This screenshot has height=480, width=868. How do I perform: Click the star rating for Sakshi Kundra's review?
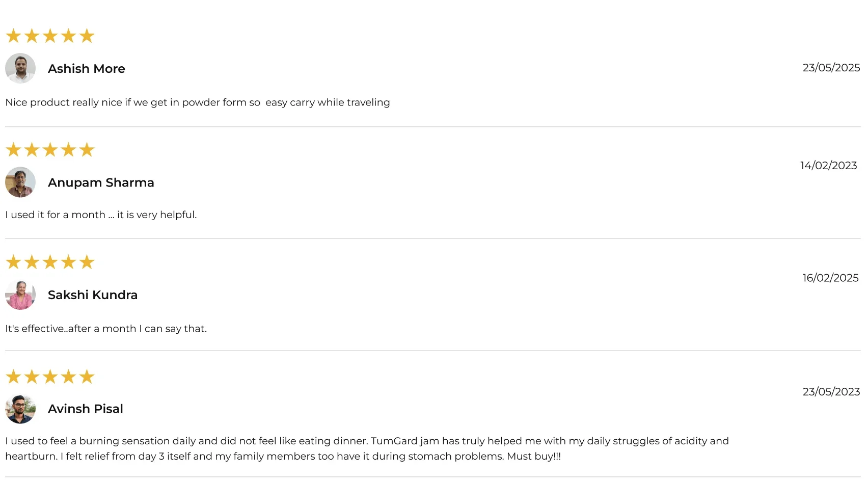(50, 262)
